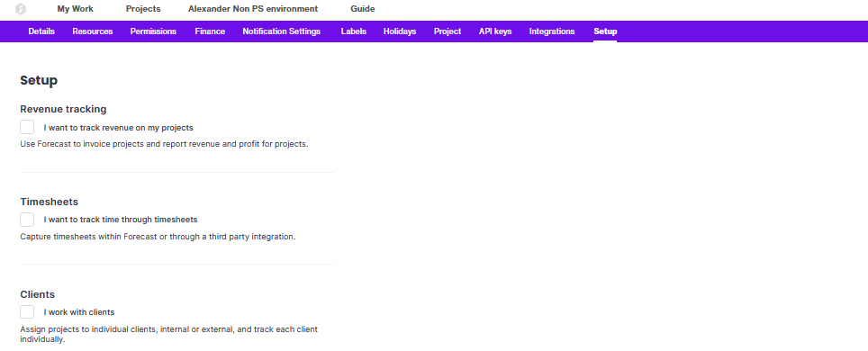Switch to the Finance tab
Image resolution: width=868 pixels, height=351 pixels.
tap(210, 31)
